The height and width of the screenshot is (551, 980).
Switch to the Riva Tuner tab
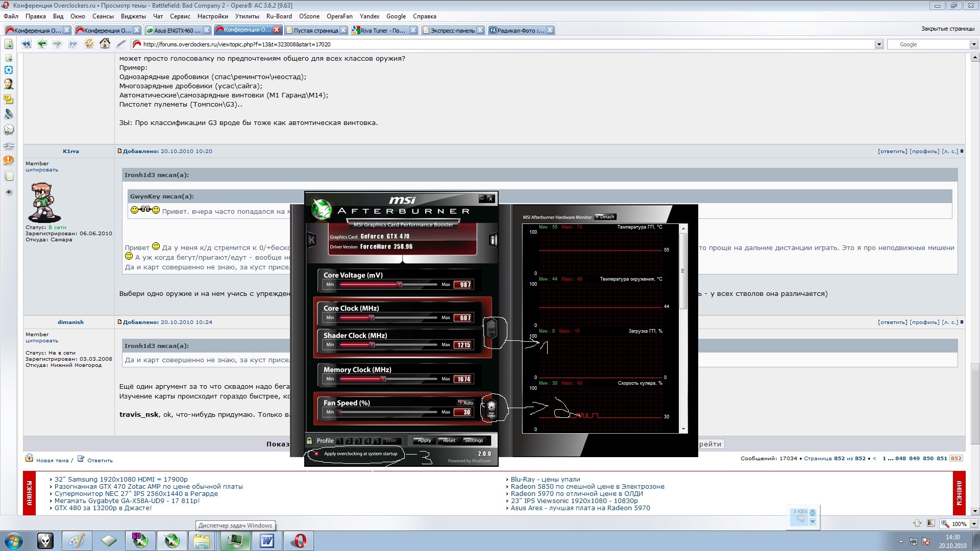pos(383,31)
